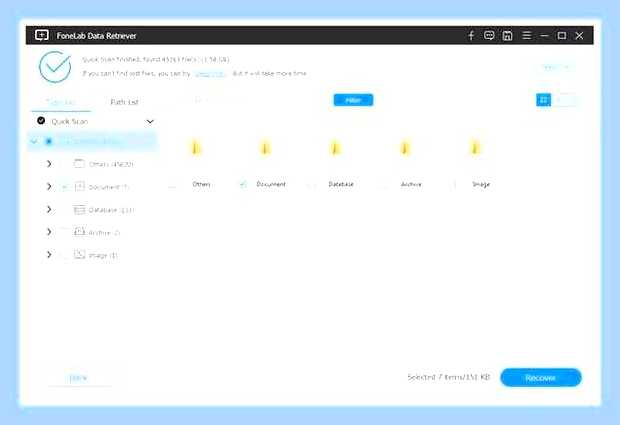The image size is (620, 425).
Task: Switch to the Type List tab
Action: pyautogui.click(x=60, y=102)
